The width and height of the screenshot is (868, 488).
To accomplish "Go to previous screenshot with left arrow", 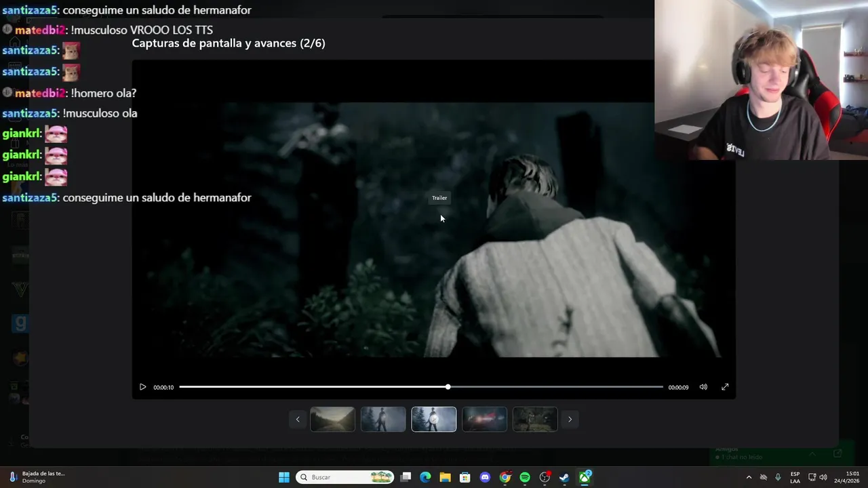I will (x=297, y=420).
